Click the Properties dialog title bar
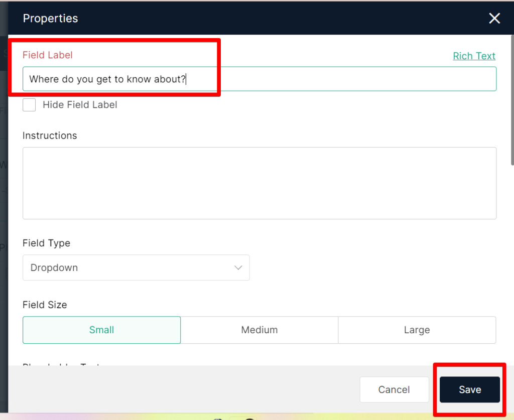 [x=50, y=18]
